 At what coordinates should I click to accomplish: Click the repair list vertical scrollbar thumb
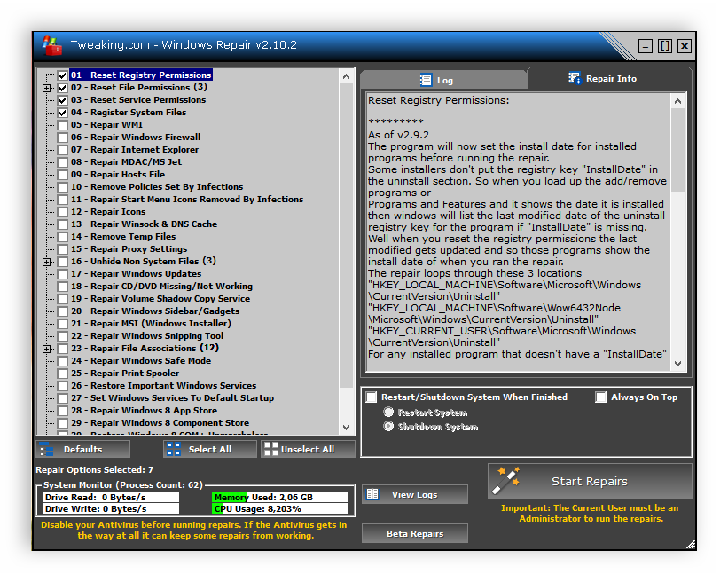346,235
